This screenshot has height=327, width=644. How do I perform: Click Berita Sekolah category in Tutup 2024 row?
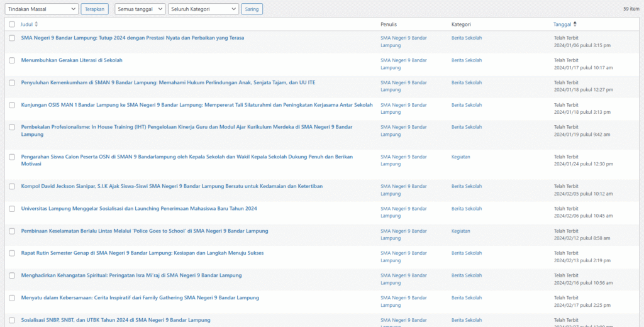467,38
